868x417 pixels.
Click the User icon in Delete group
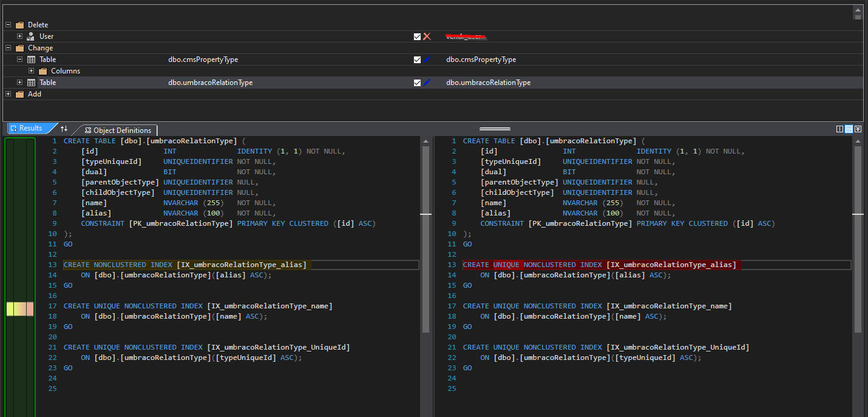coord(31,36)
